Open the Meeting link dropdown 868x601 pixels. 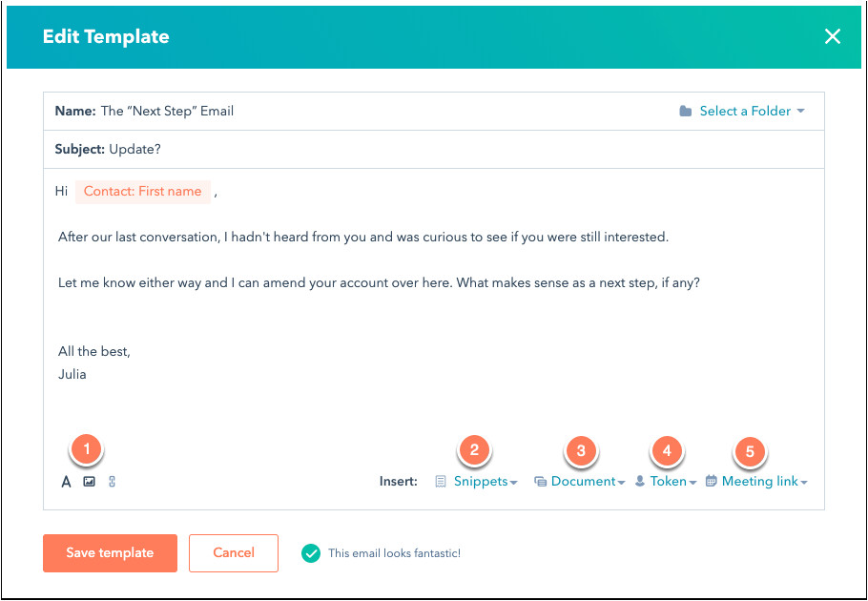[x=764, y=482]
